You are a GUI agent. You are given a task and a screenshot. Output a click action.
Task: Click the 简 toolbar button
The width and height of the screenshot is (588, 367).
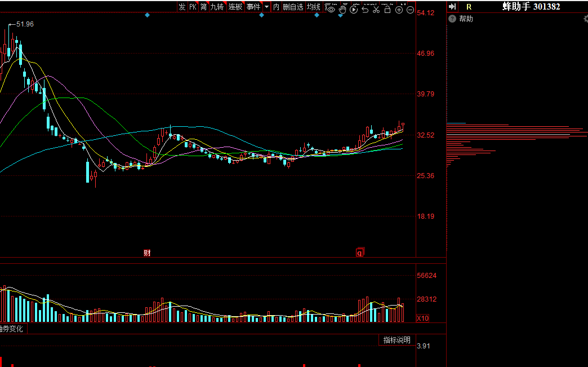click(x=204, y=7)
